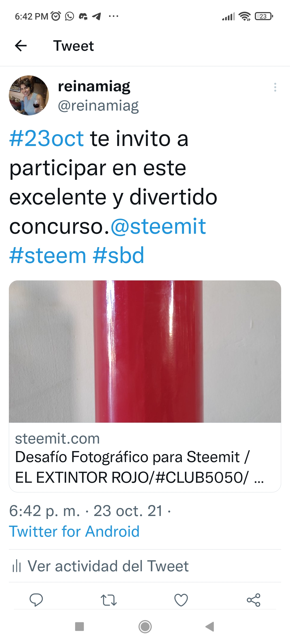
Task: Tap the retweet icon
Action: coord(108,600)
